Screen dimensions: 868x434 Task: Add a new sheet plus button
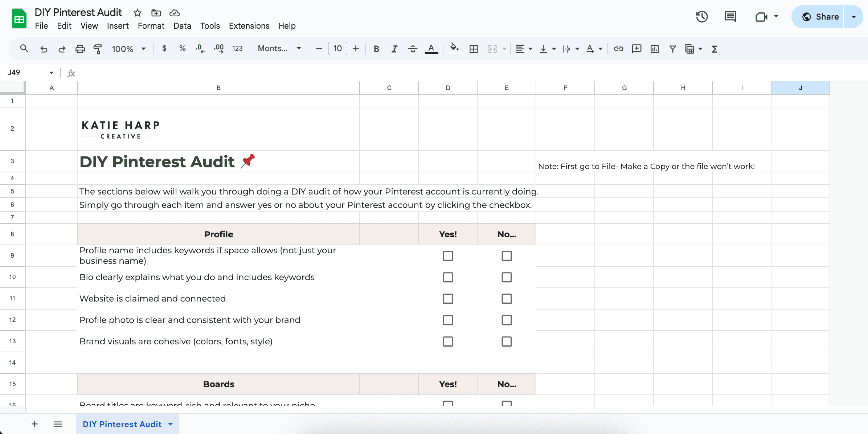34,424
